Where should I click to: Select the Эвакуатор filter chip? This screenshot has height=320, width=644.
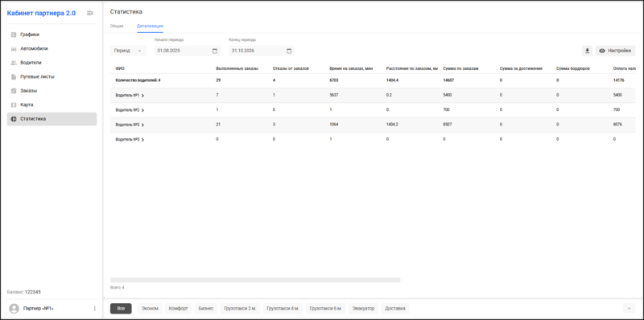[364, 309]
